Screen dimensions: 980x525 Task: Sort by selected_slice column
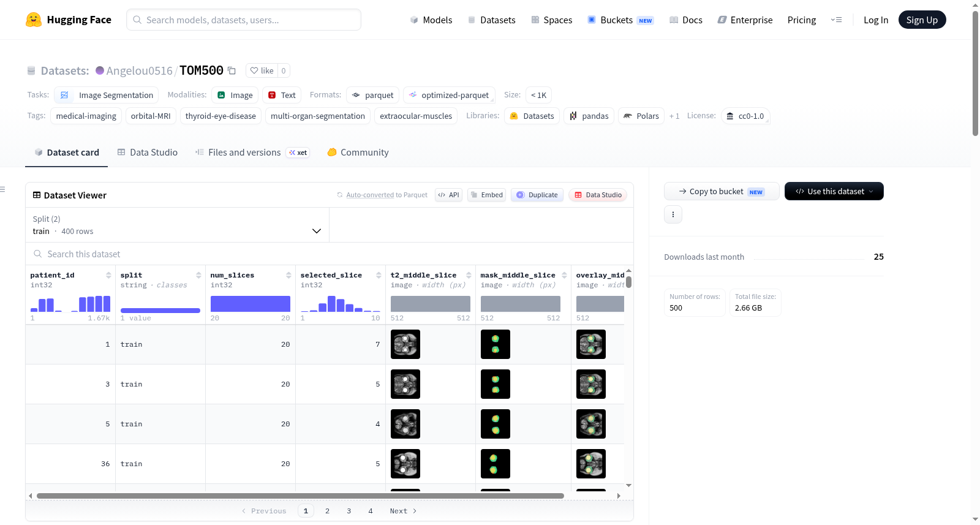pos(379,275)
